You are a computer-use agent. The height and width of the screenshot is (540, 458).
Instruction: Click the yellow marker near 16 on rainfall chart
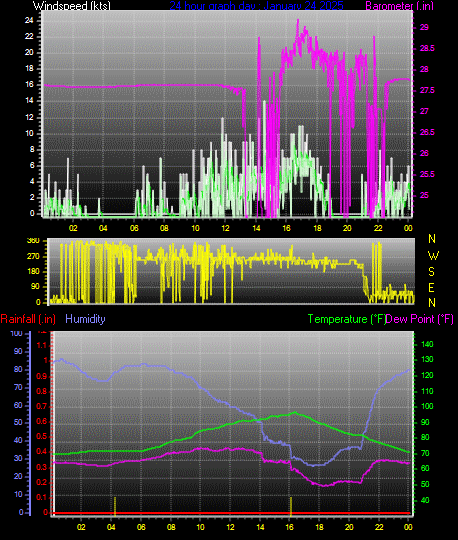click(x=291, y=506)
